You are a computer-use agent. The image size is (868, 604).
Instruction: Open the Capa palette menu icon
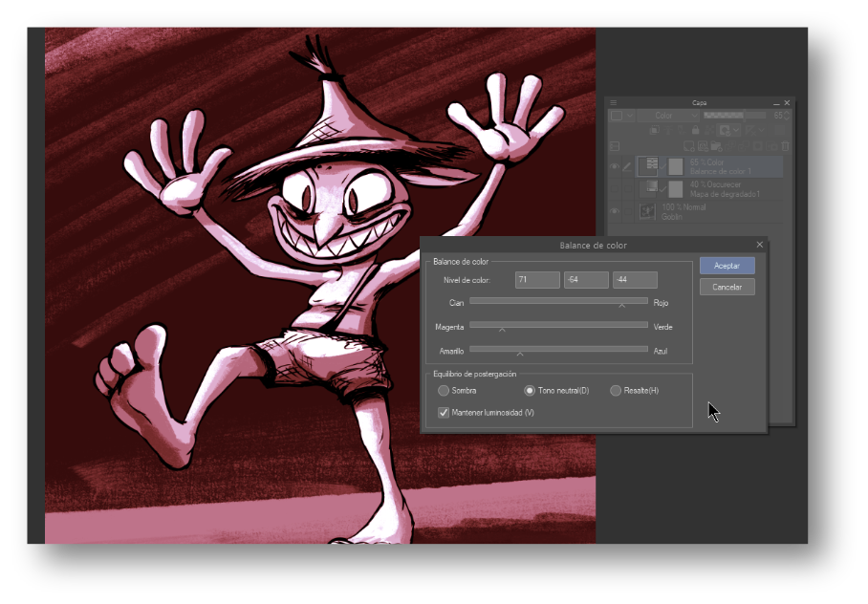614,103
